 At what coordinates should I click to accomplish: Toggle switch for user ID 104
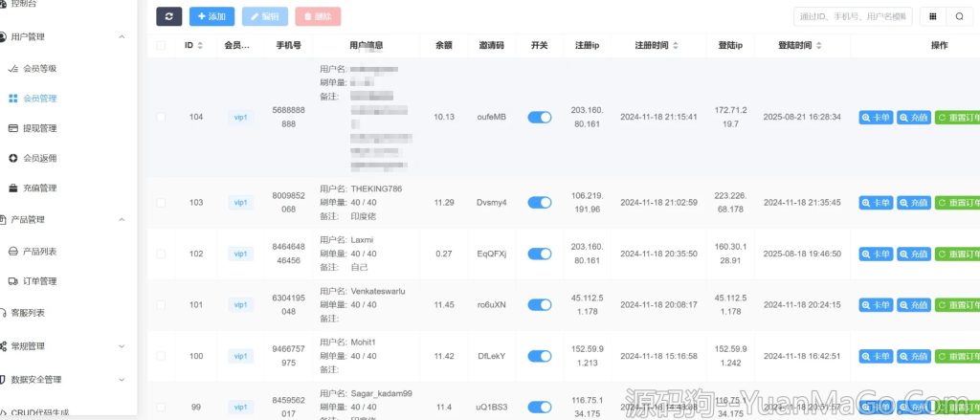pyautogui.click(x=540, y=117)
